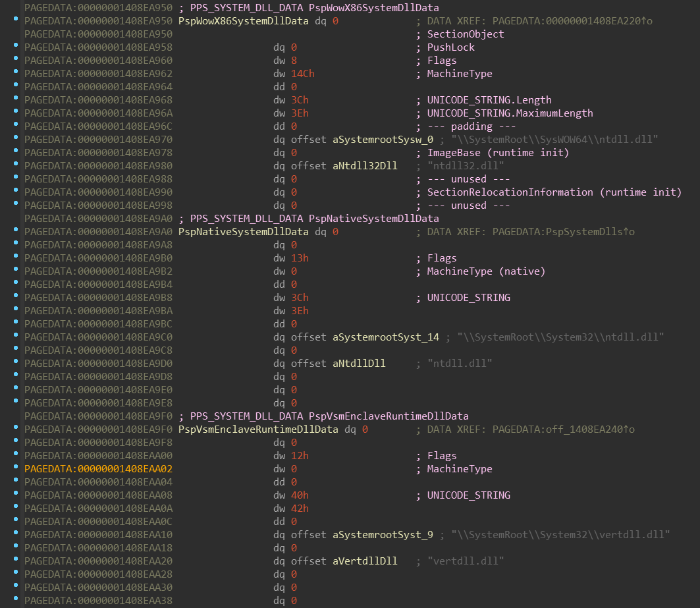
Task: Click breakpoint dot beside address 1408EA9C0
Action: pos(16,335)
